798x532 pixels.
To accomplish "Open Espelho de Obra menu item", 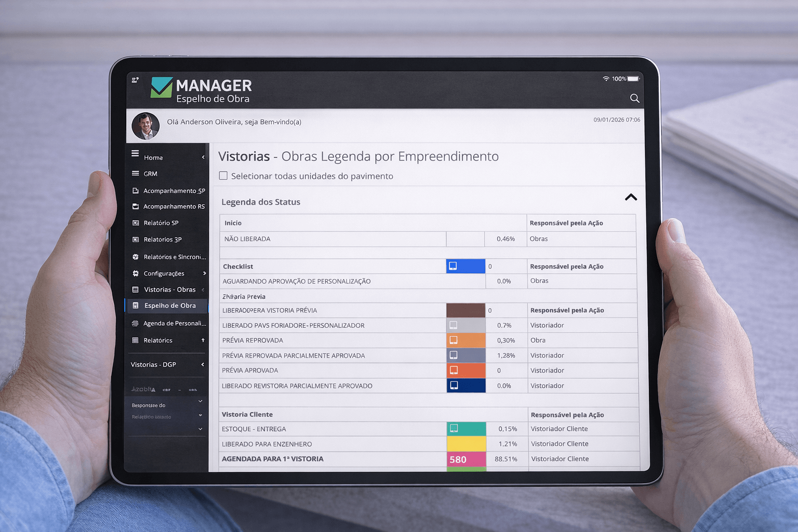I will click(170, 305).
